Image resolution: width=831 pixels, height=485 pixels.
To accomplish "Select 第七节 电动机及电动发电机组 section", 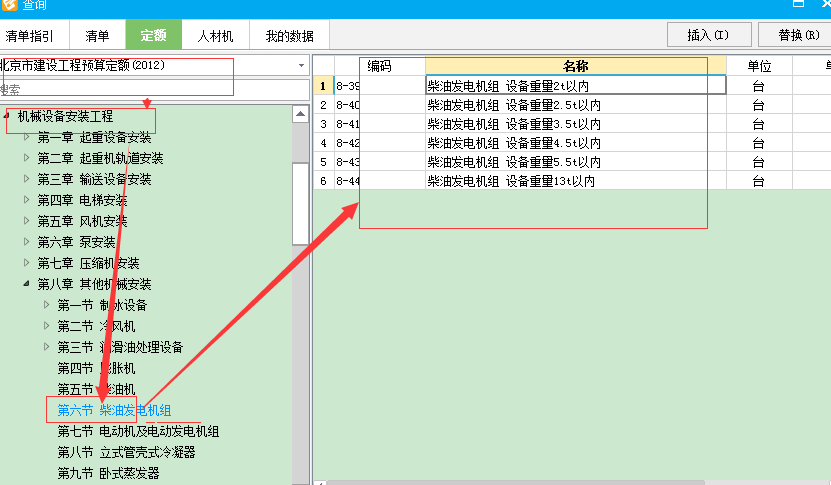I will tap(138, 431).
